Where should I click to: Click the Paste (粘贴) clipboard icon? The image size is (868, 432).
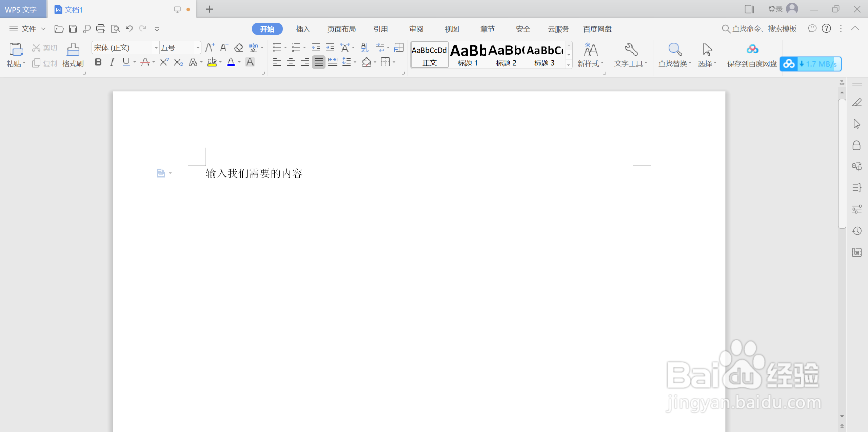[x=16, y=50]
